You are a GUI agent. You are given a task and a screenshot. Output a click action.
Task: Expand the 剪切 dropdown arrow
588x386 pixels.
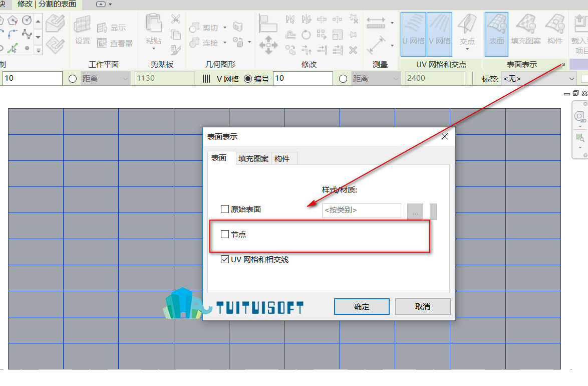(x=225, y=28)
